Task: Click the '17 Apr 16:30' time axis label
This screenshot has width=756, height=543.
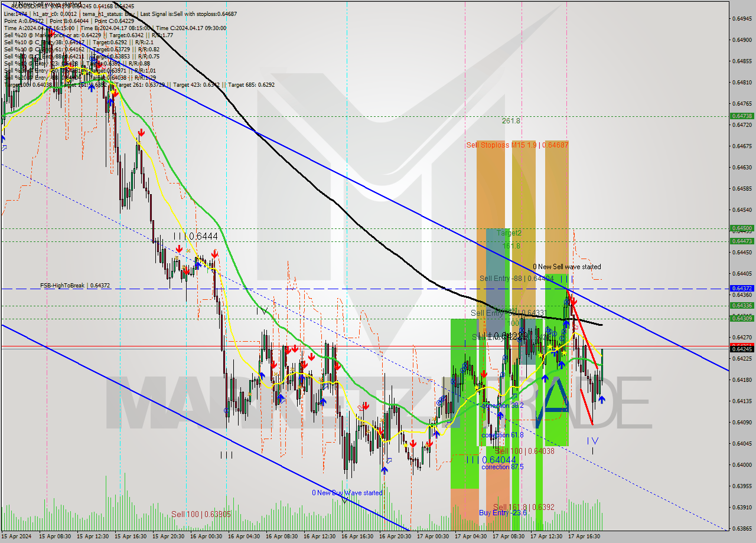Action: click(x=585, y=537)
